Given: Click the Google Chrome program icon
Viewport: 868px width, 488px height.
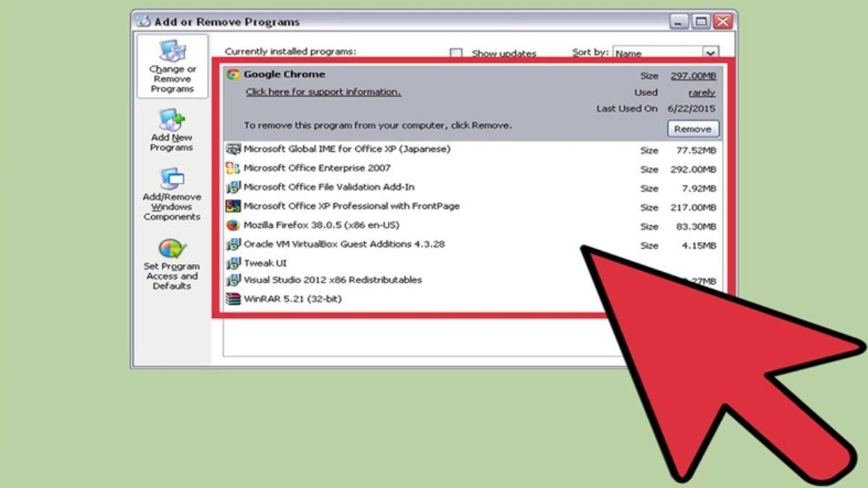Looking at the screenshot, I should click(234, 74).
